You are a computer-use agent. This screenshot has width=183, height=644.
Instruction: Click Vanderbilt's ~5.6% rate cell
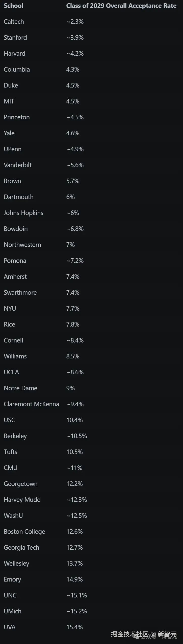click(75, 165)
